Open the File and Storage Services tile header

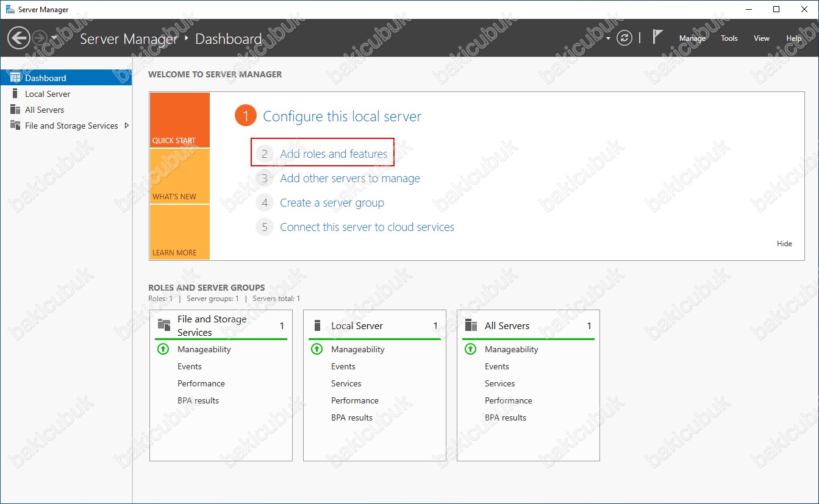click(x=221, y=325)
